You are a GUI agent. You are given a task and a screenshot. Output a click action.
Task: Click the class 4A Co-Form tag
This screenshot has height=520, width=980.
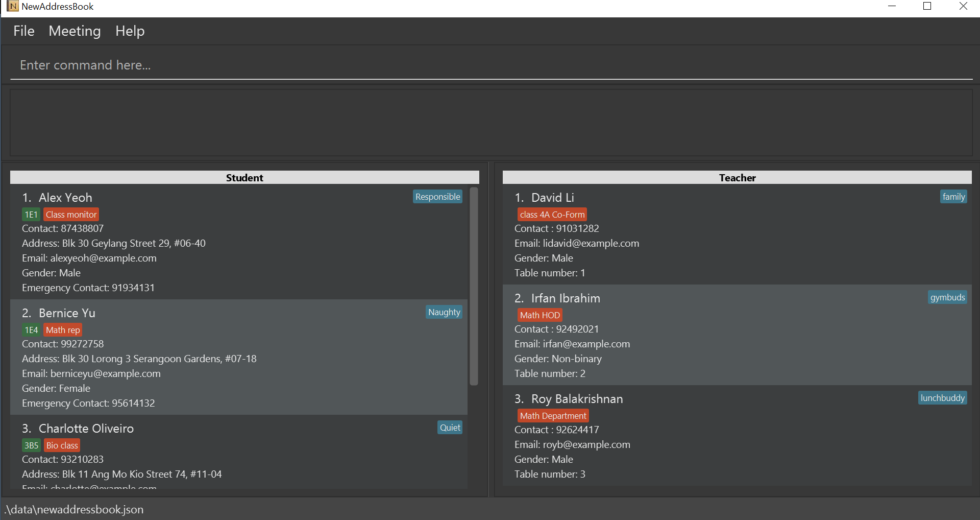(552, 215)
